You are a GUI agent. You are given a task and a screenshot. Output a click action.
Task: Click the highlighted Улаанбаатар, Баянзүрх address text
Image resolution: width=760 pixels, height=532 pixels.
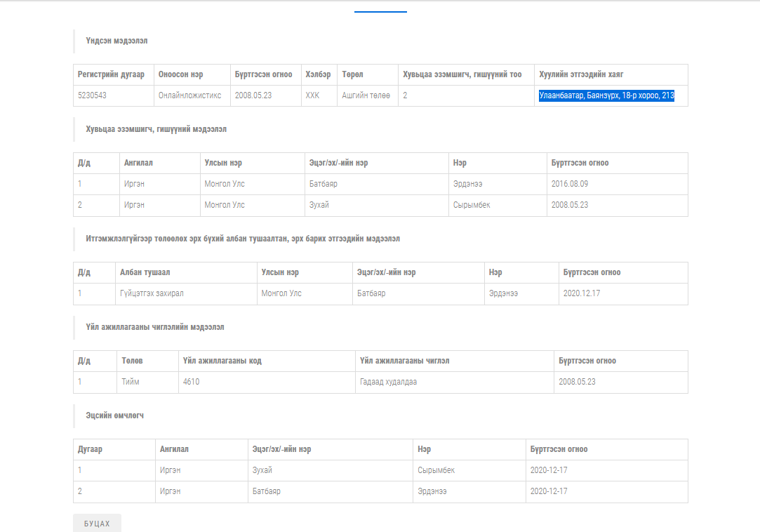[x=606, y=95]
